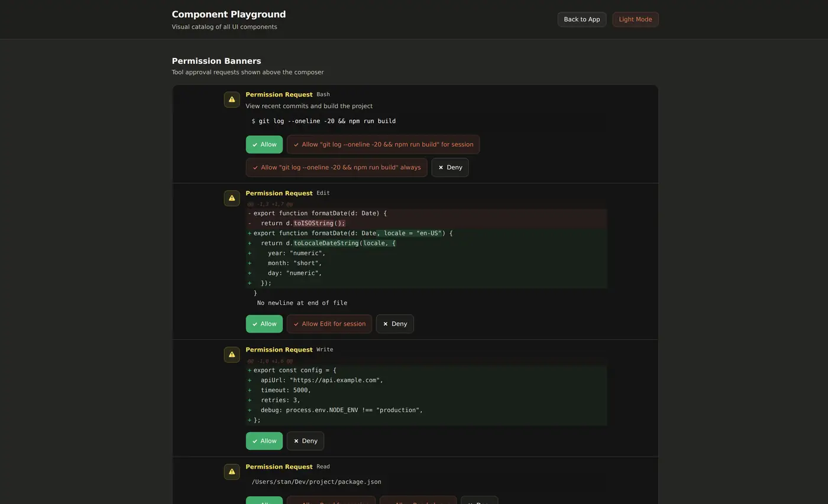Image resolution: width=828 pixels, height=504 pixels.
Task: Deny the Bash permission request
Action: point(450,168)
